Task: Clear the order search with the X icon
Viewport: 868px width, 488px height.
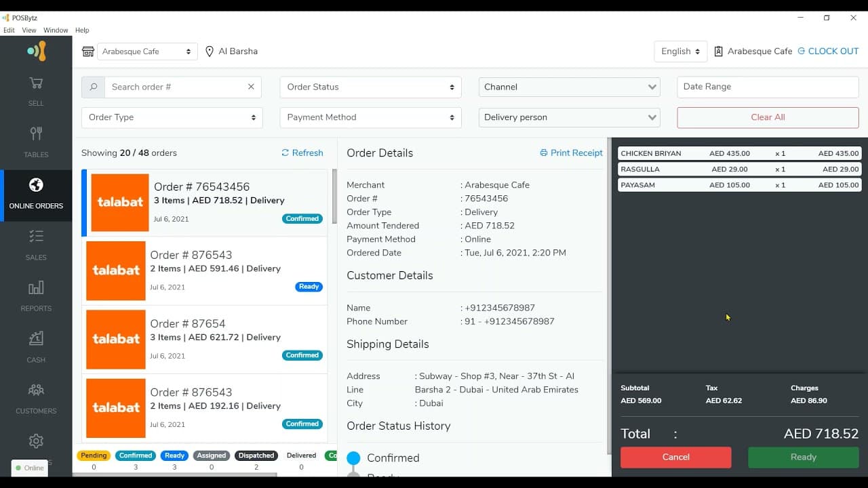Action: [x=251, y=87]
